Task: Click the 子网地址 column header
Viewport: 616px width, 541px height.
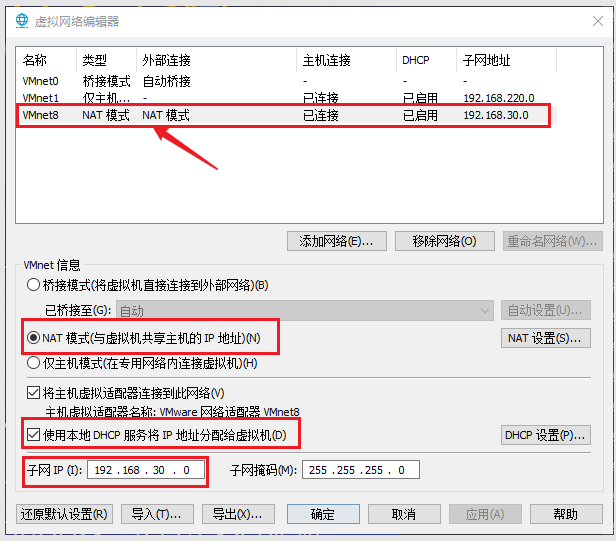Action: (x=507, y=60)
